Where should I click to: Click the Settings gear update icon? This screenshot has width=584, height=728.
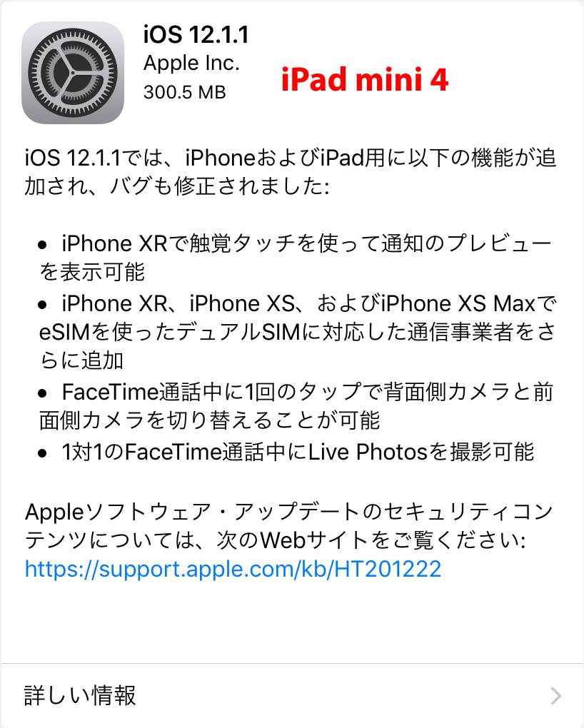point(73,73)
